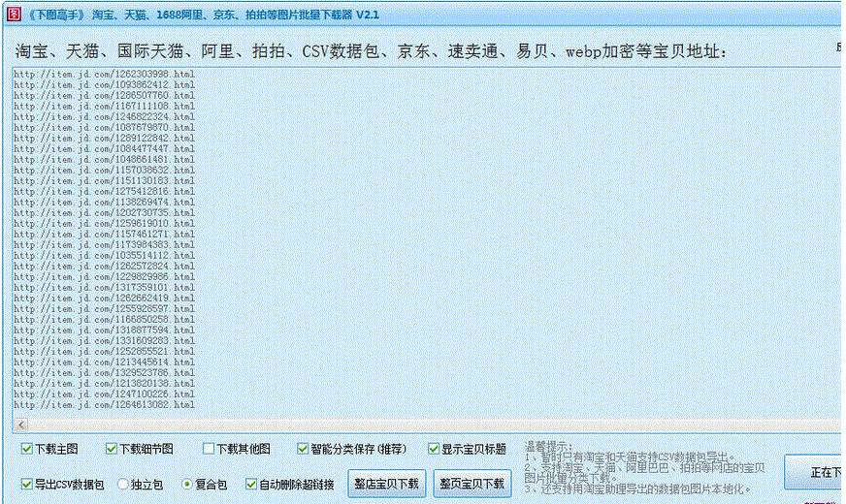Screen dimensions: 846x504
Task: Click the URL line ending 1213445614.html
Action: tap(104, 362)
